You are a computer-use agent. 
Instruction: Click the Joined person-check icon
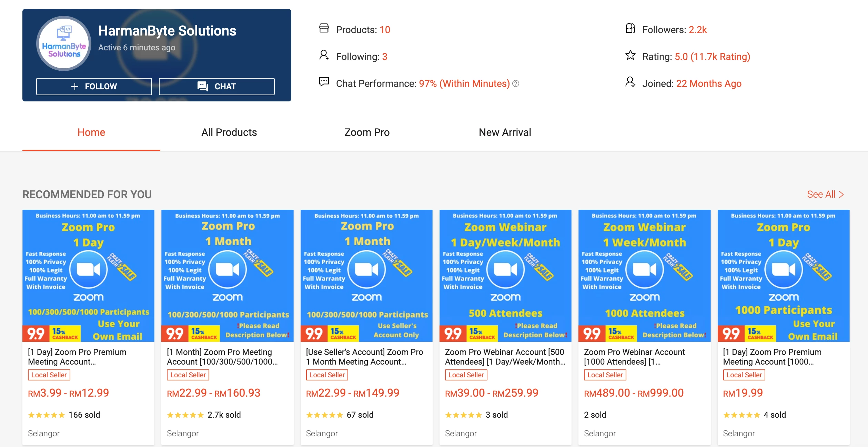pos(630,82)
